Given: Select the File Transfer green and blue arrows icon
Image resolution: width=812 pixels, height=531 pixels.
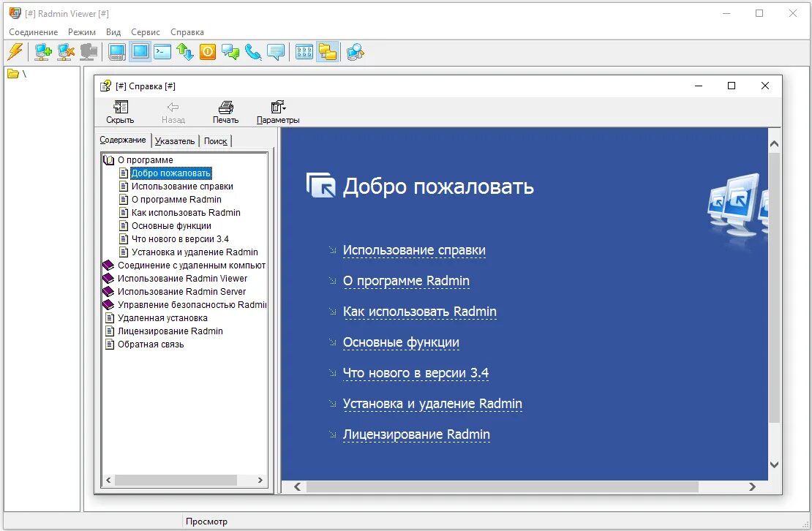Looking at the screenshot, I should (185, 52).
